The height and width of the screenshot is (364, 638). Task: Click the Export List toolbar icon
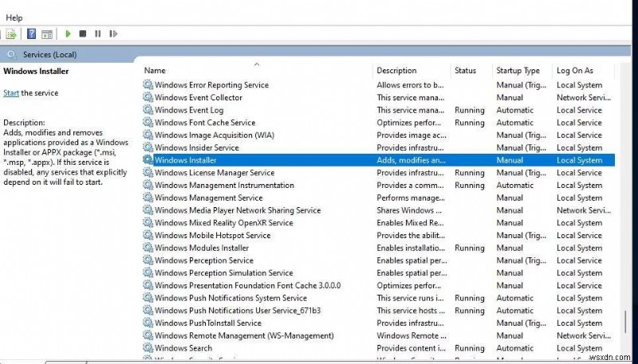(11, 34)
